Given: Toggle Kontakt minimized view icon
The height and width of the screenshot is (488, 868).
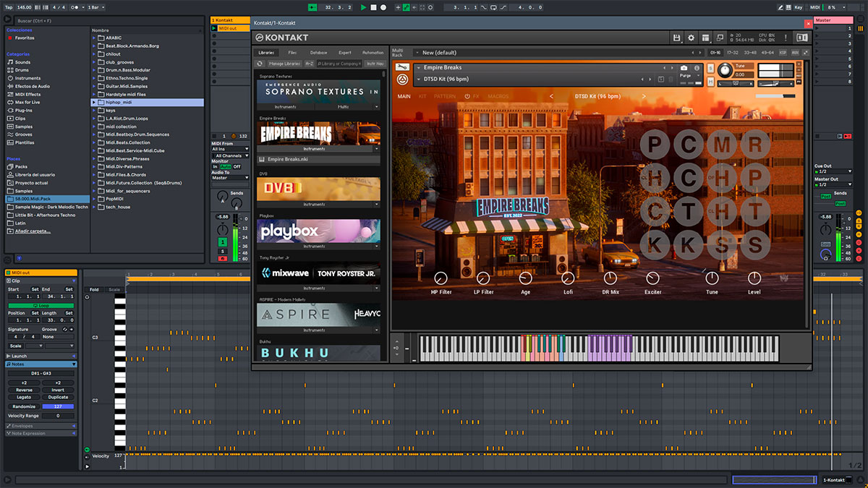Looking at the screenshot, I should tap(720, 38).
